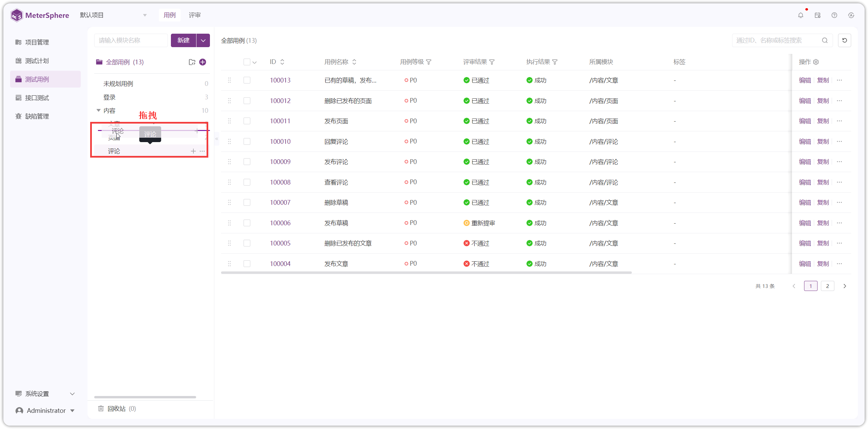Click the MeterSphere logo
This screenshot has height=429, width=868.
[x=40, y=15]
